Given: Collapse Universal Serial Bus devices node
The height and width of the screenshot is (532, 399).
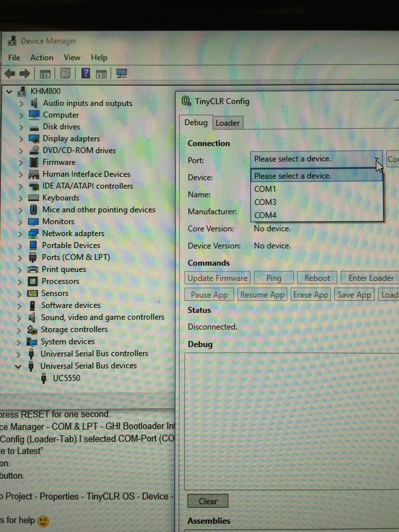Looking at the screenshot, I should pyautogui.click(x=18, y=367).
